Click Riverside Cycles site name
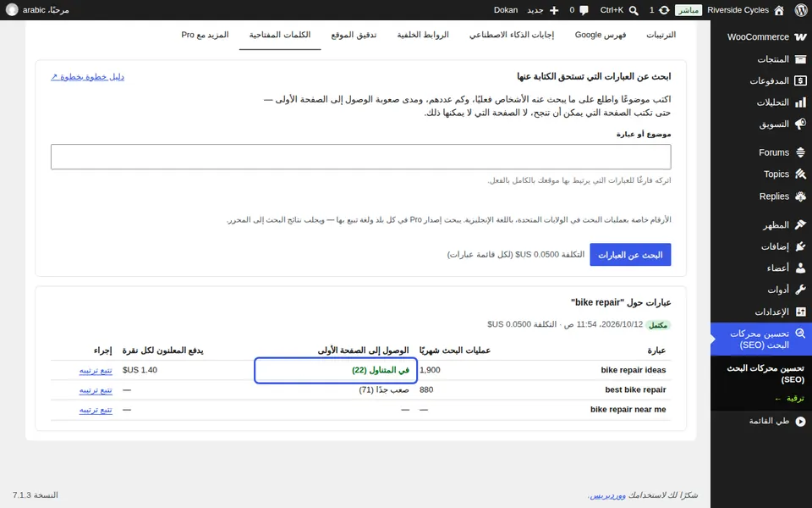 pos(738,10)
